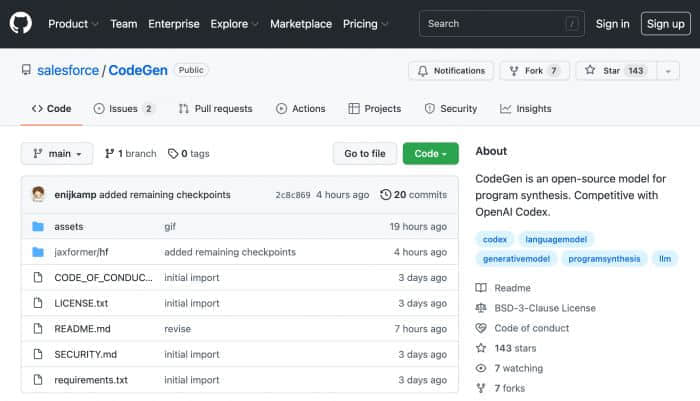
Task: Open the GitHub home logo
Action: pos(21,23)
